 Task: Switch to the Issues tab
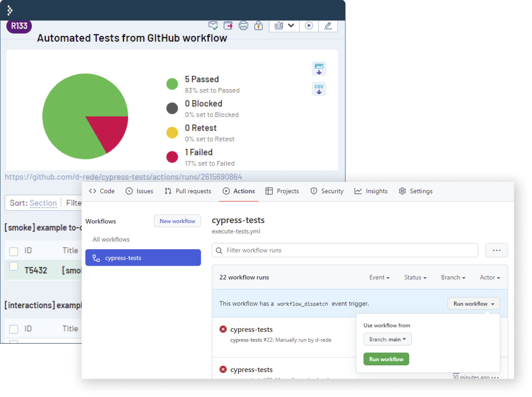click(139, 191)
